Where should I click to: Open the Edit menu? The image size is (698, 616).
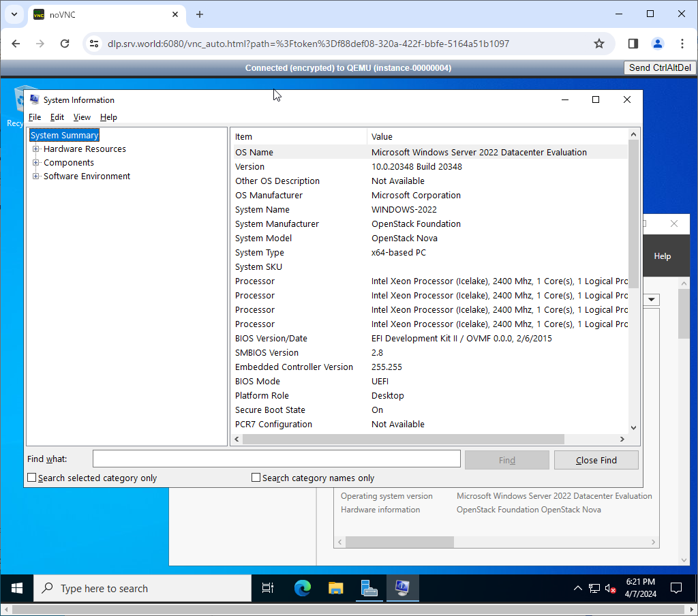(x=57, y=117)
